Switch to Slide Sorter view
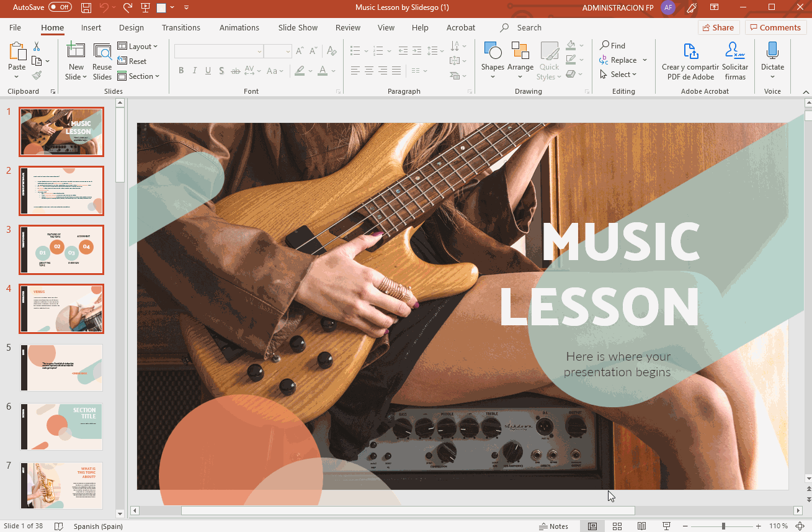The image size is (812, 532). pyautogui.click(x=617, y=526)
